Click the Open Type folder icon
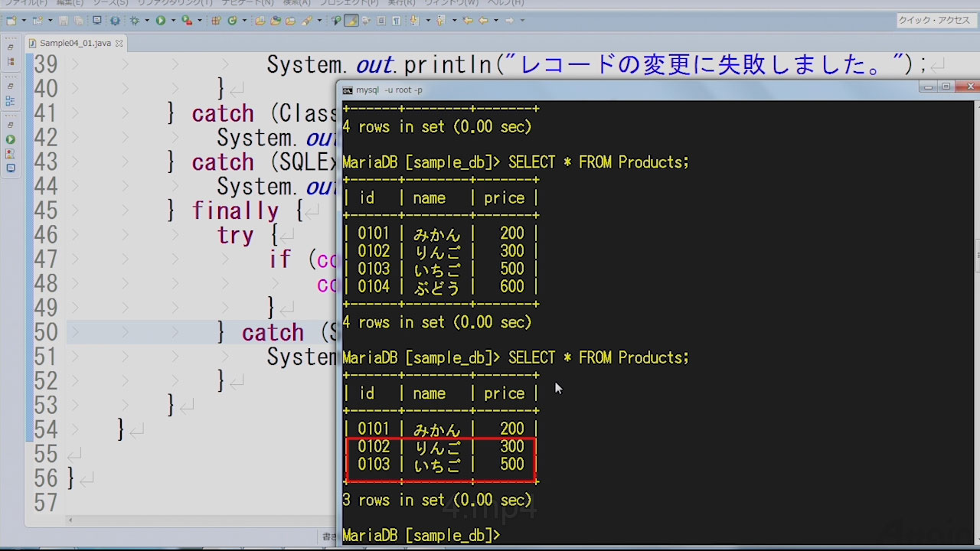Screen dimensions: 980x551 coord(261,21)
